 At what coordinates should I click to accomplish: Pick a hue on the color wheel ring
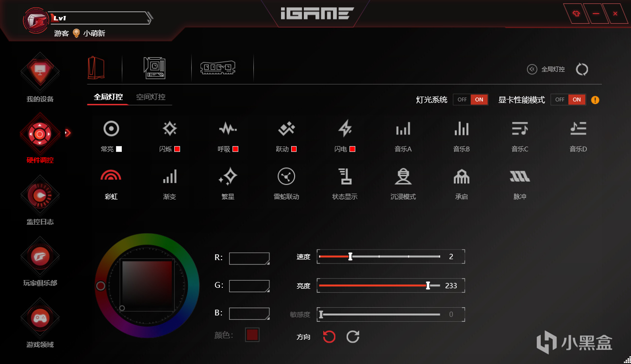coord(147,285)
